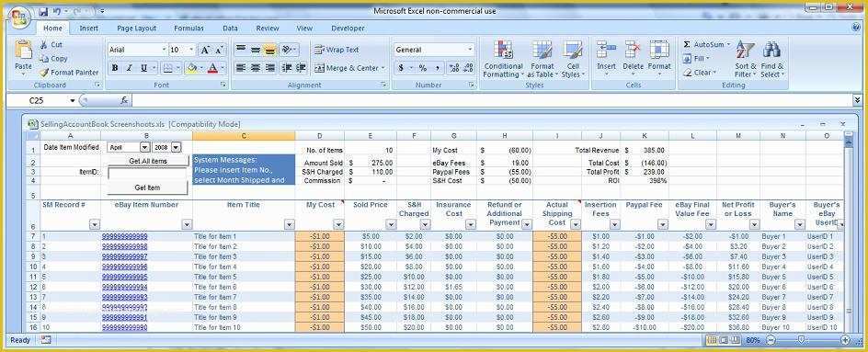The height and width of the screenshot is (352, 868).
Task: Align text right
Action: tap(269, 68)
